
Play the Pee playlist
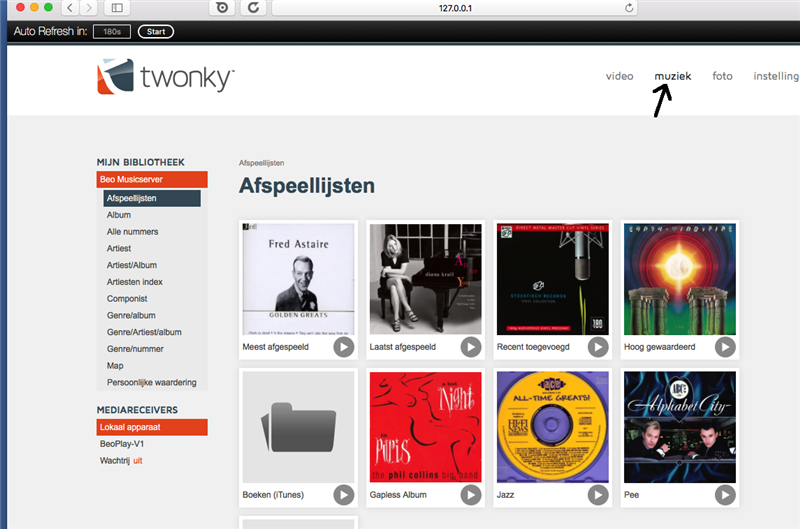pos(725,495)
